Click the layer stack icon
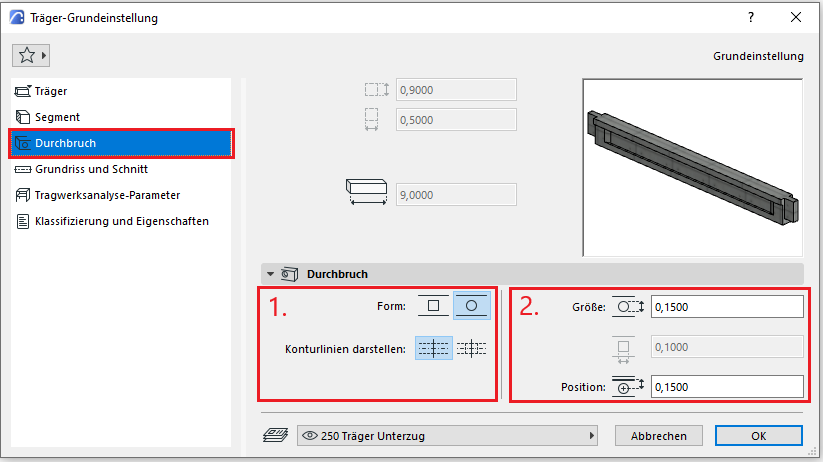The width and height of the screenshot is (823, 462). (x=276, y=436)
